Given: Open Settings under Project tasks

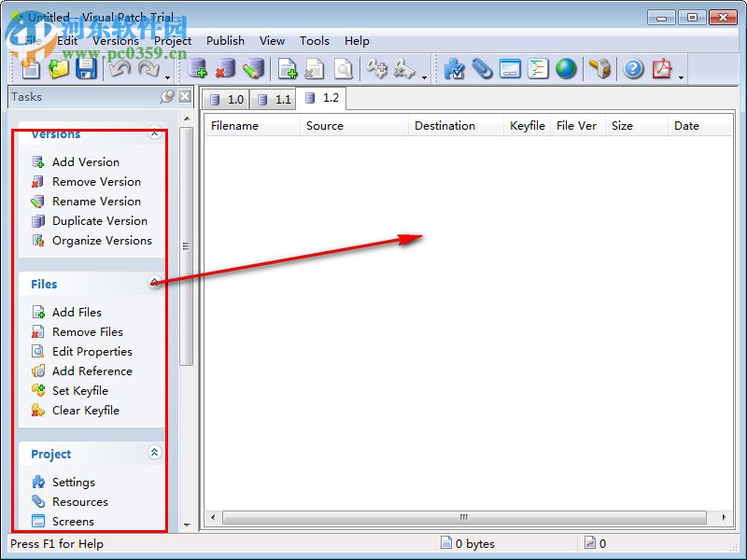Looking at the screenshot, I should pyautogui.click(x=74, y=483).
